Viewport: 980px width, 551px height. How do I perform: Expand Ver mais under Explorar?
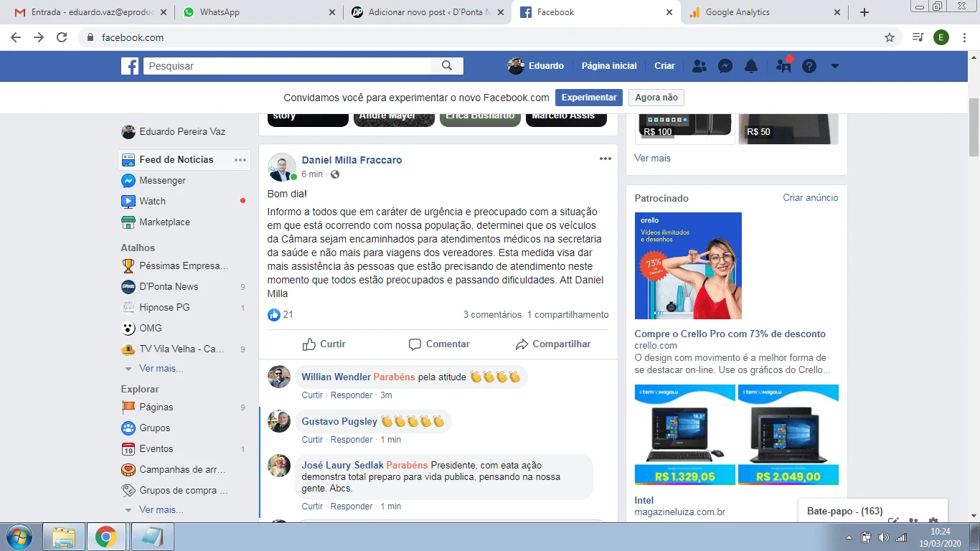(161, 510)
